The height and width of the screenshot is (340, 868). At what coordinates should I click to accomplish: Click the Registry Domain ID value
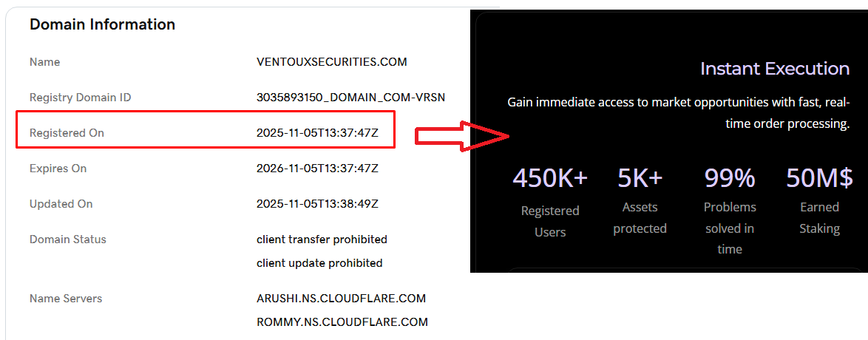(x=351, y=98)
